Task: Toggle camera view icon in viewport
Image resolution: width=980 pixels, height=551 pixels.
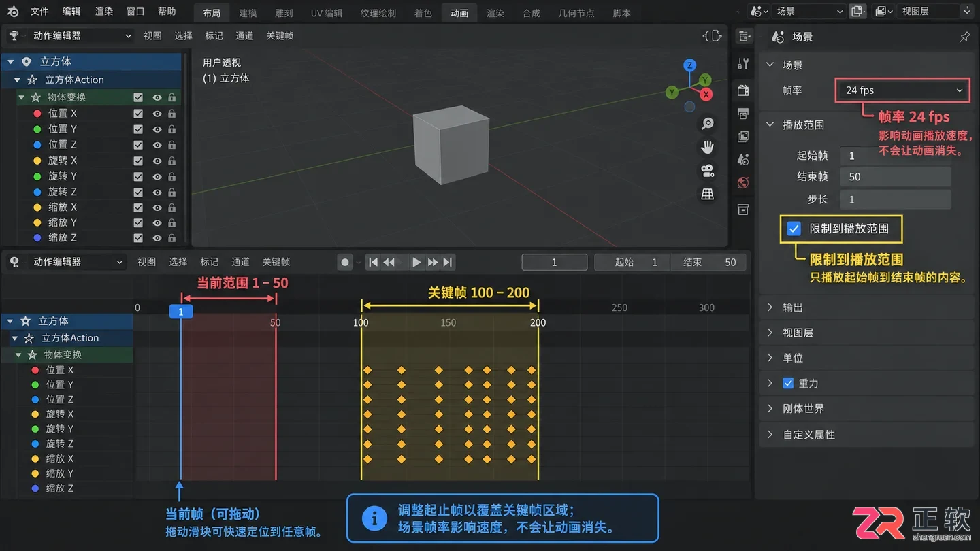Action: coord(708,171)
